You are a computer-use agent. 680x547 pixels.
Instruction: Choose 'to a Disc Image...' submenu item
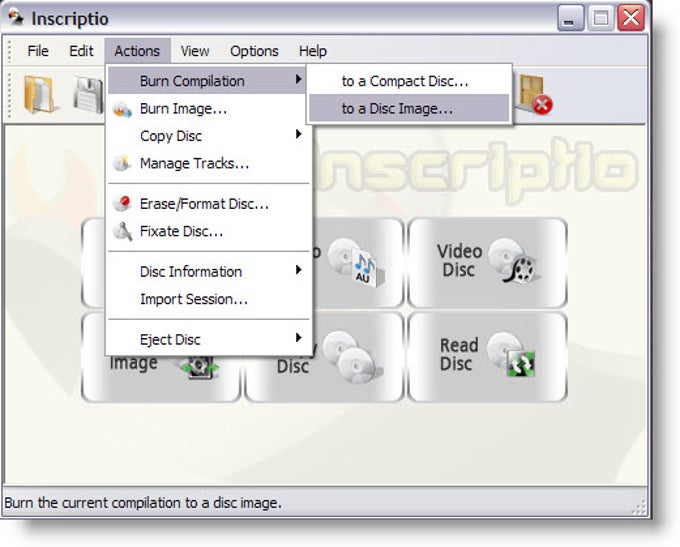409,108
